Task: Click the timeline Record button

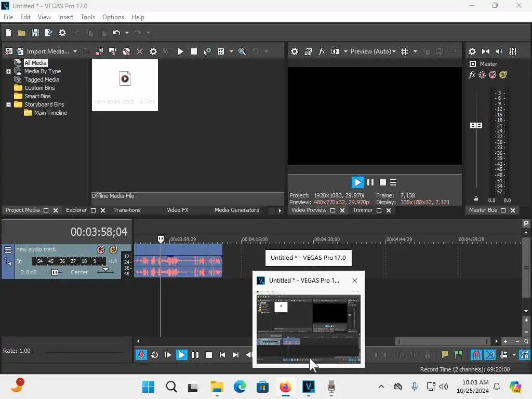Action: coord(141,355)
